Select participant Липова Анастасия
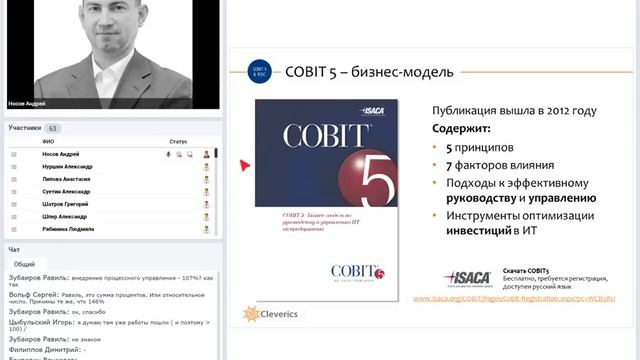The image size is (640, 360). click(66, 179)
